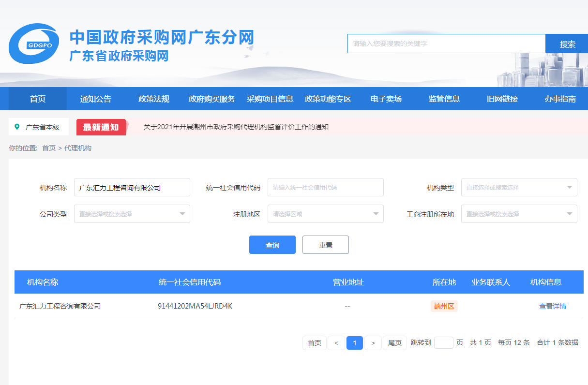Click the 重置 reset button
The image size is (588, 385).
click(x=325, y=244)
